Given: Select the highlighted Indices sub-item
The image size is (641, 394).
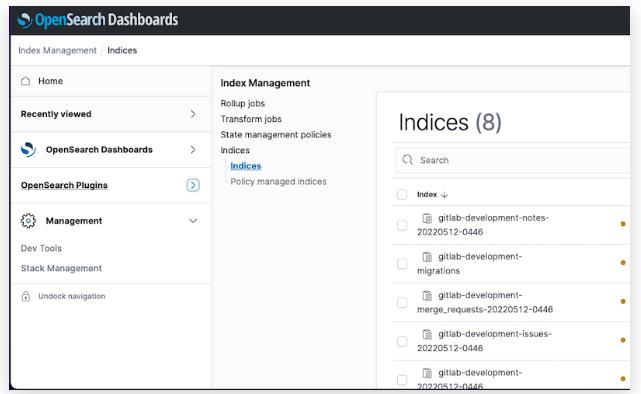Looking at the screenshot, I should point(246,166).
